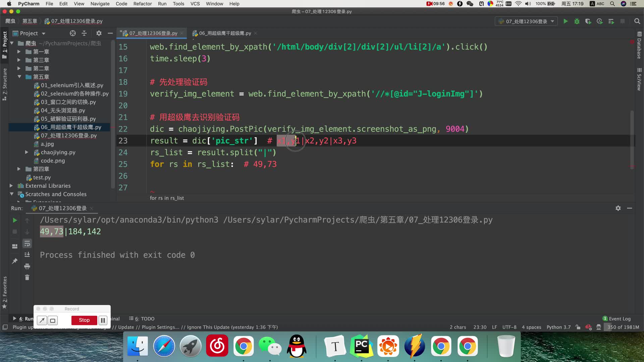Viewport: 644px width, 362px height.
Task: Click memory indicator 350 of 1981M
Action: click(623, 327)
